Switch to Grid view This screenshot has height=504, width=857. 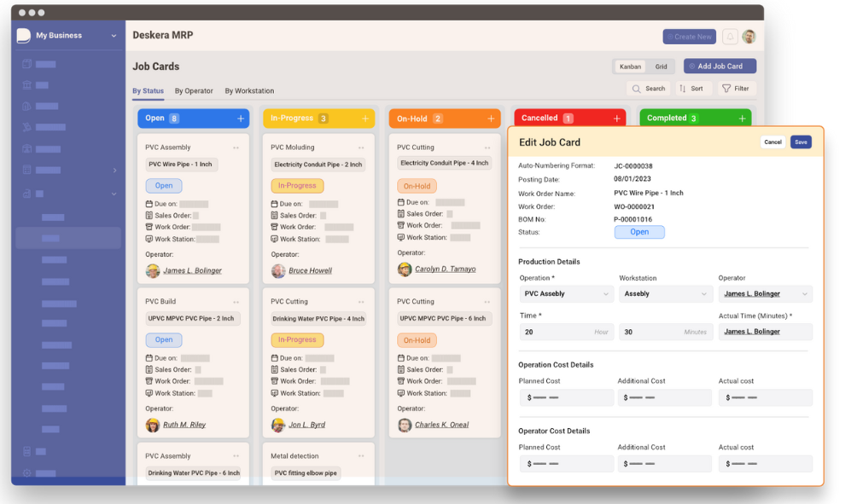coord(662,66)
